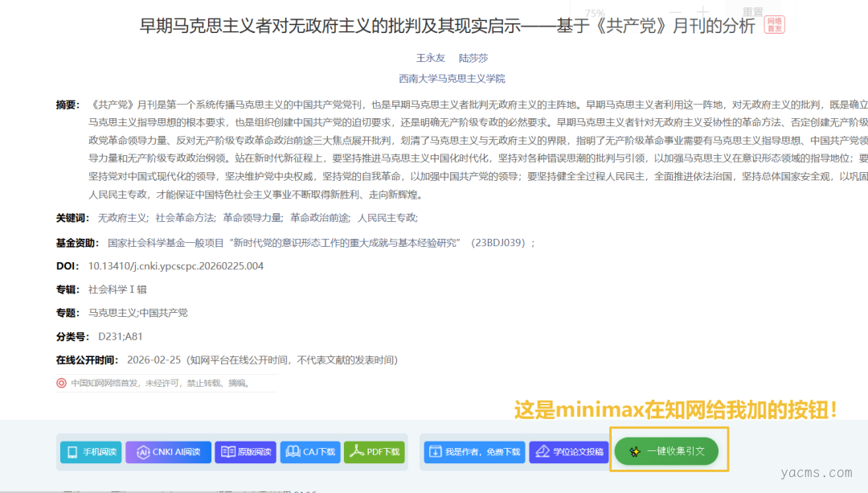The image size is (868, 493).
Task: Select the keyword 无政府主义
Action: click(x=122, y=217)
